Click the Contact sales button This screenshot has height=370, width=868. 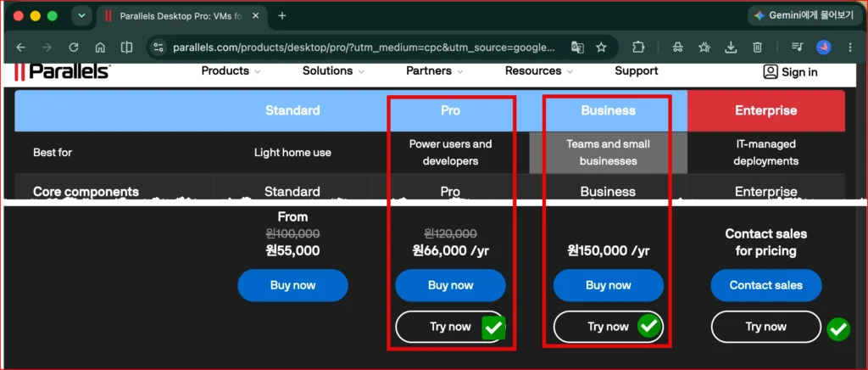[766, 285]
